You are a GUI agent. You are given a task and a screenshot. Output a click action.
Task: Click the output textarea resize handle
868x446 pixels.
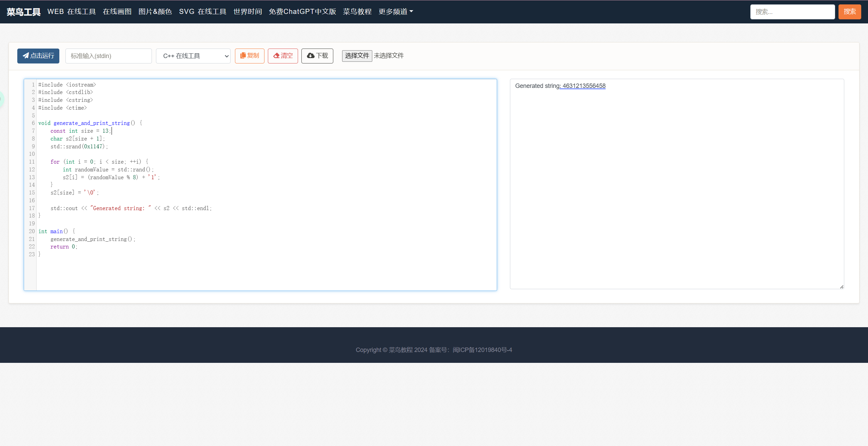842,287
